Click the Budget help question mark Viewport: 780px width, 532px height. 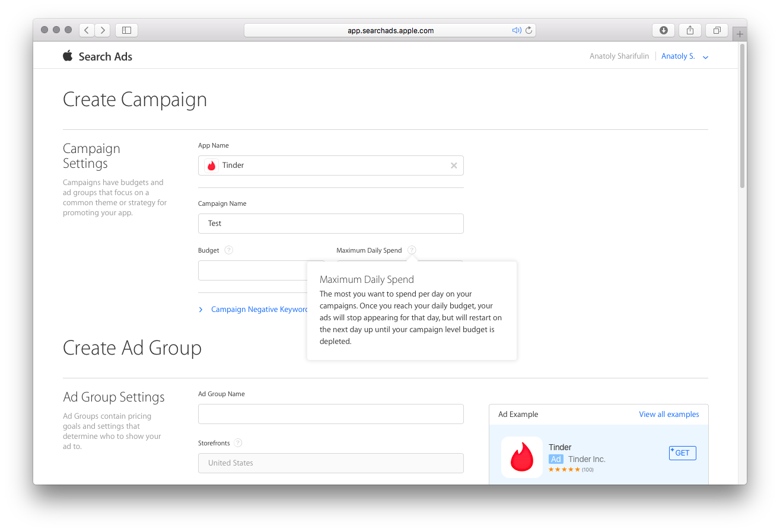229,250
